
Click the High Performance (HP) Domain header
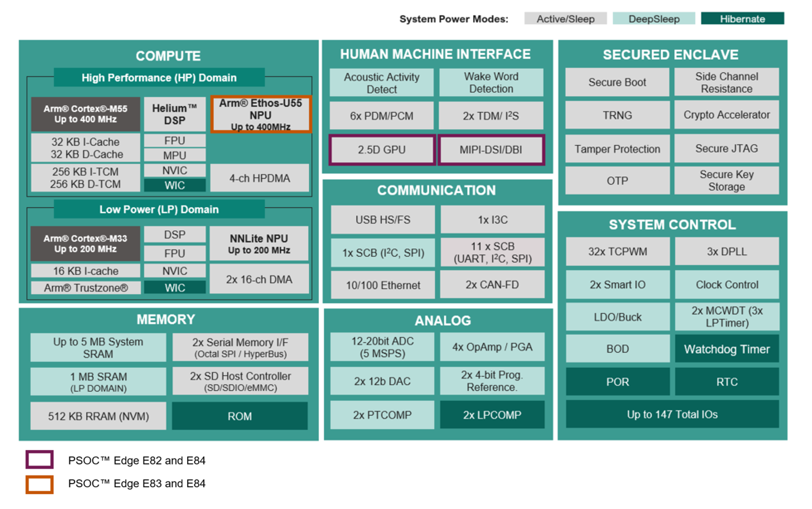point(159,78)
